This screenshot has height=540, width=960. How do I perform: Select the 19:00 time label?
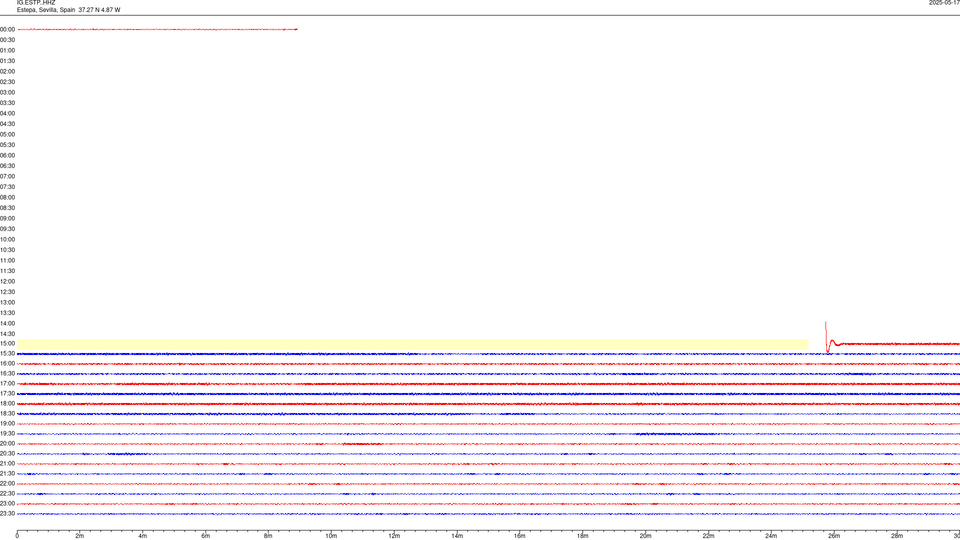[x=7, y=424]
